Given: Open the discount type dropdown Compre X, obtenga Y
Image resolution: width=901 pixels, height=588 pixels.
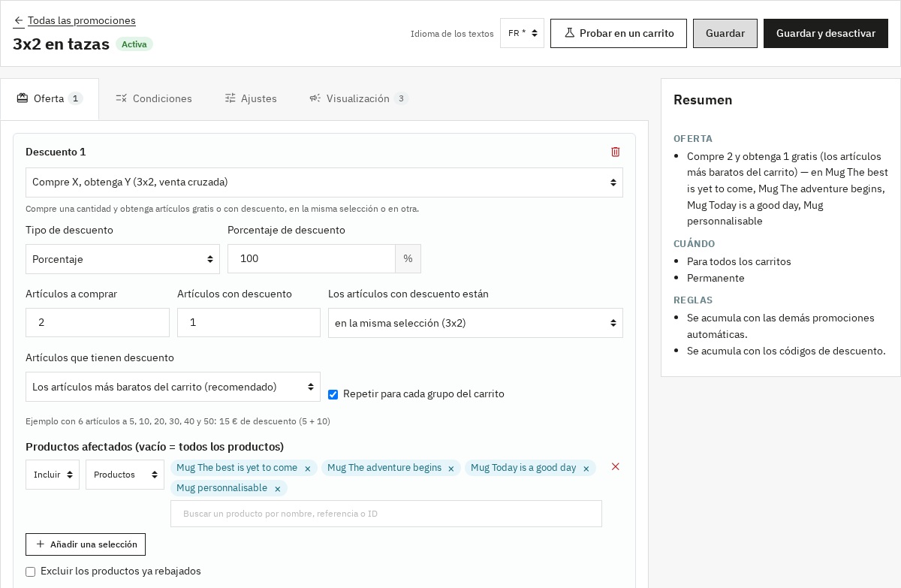Looking at the screenshot, I should click(324, 182).
